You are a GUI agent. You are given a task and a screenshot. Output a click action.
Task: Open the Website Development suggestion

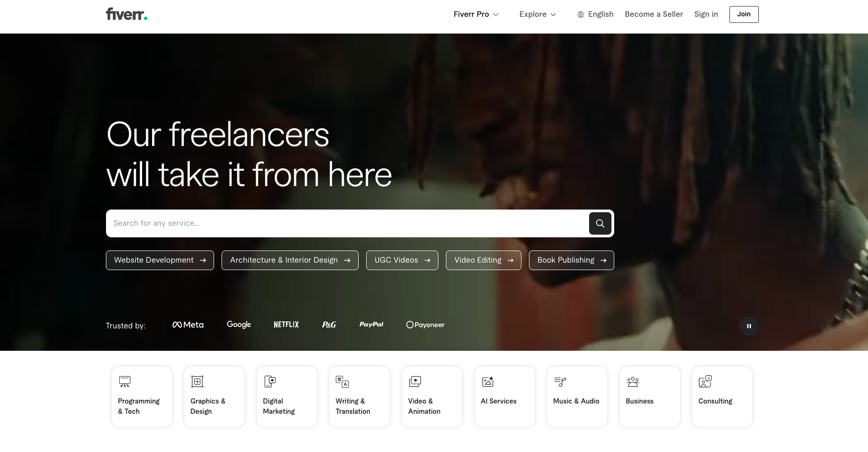[x=160, y=260]
